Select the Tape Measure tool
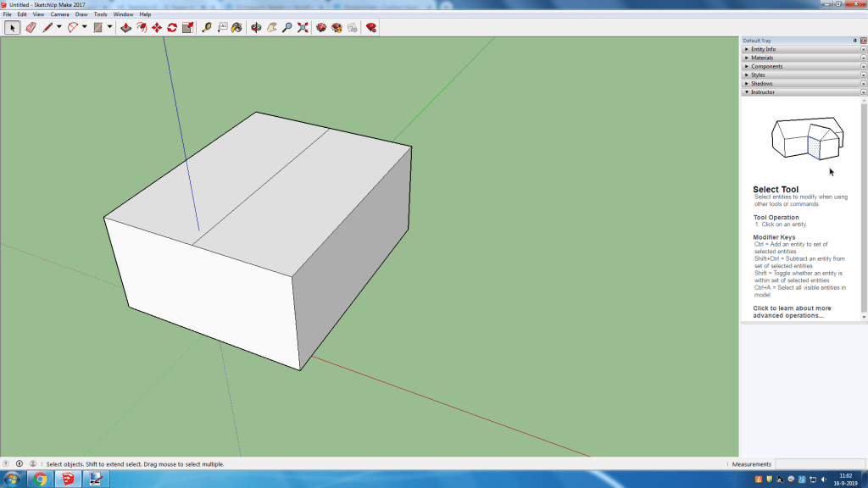Image resolution: width=868 pixels, height=488 pixels. pyautogui.click(x=207, y=28)
